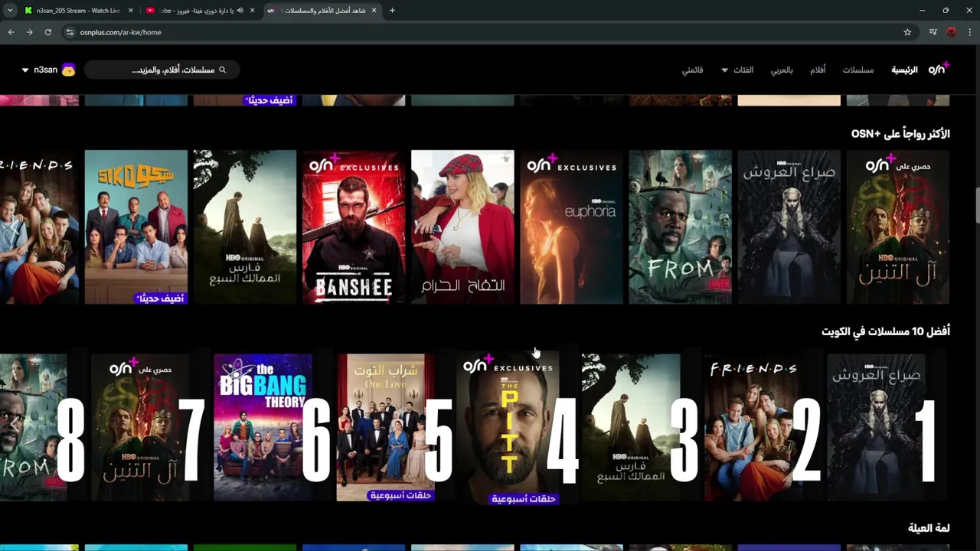Click the OSN+ logo in header
The width and height of the screenshot is (980, 551).
coord(939,68)
